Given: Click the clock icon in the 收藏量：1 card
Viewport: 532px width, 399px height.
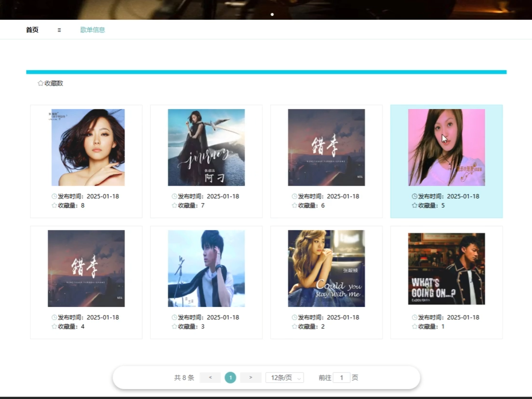Looking at the screenshot, I should point(414,318).
